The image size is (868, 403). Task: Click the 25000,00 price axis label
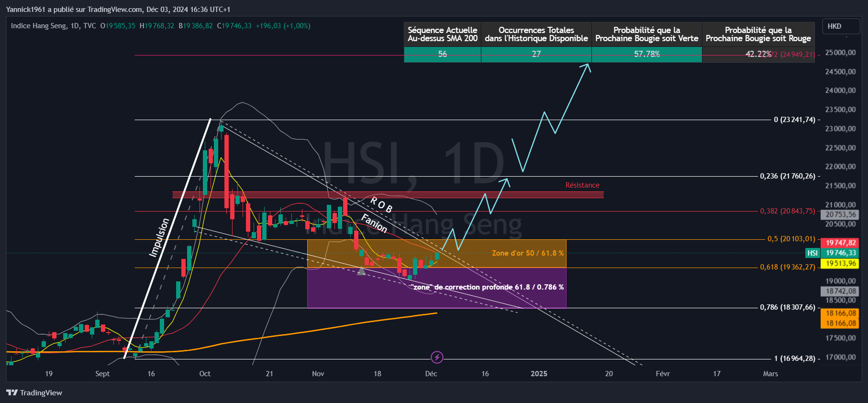(841, 53)
